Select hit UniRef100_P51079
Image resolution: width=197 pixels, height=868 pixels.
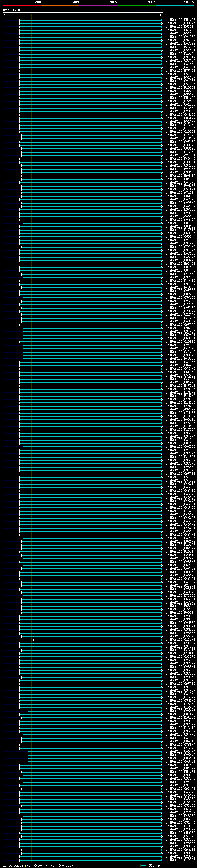tap(180, 98)
